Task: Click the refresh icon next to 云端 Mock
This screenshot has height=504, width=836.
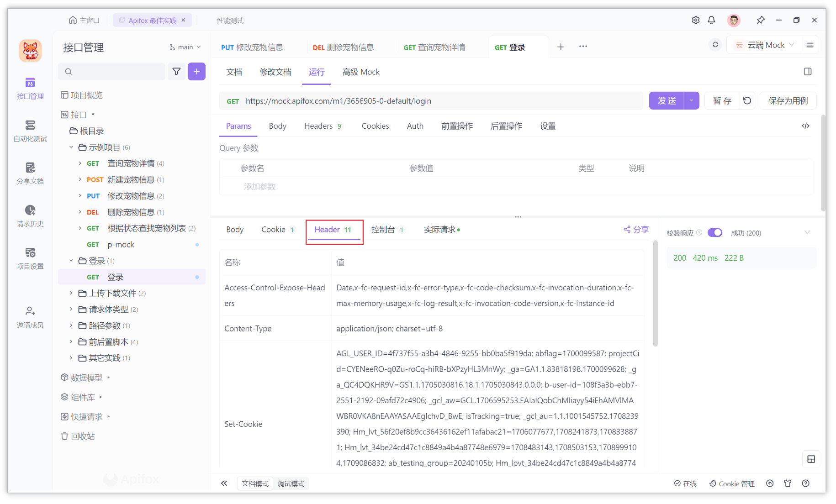Action: coord(714,45)
